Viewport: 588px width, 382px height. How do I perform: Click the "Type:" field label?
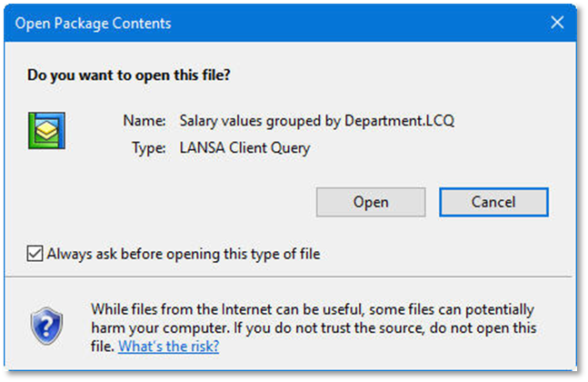146,148
